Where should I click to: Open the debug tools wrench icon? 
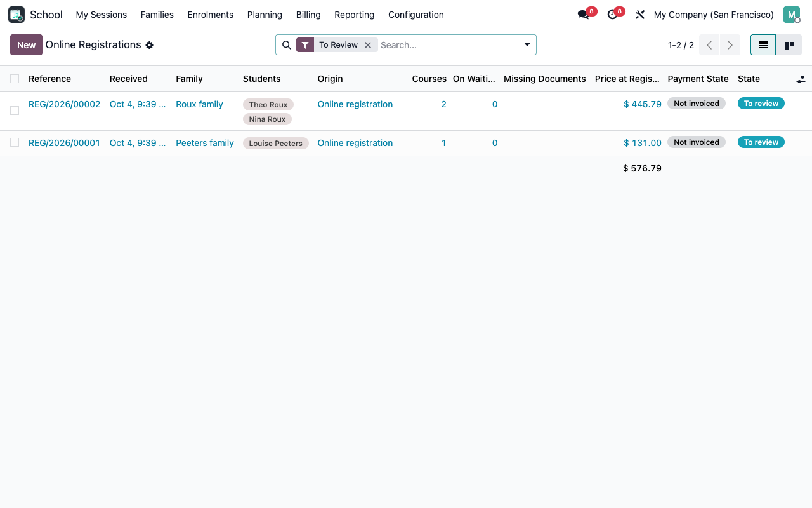coord(640,15)
